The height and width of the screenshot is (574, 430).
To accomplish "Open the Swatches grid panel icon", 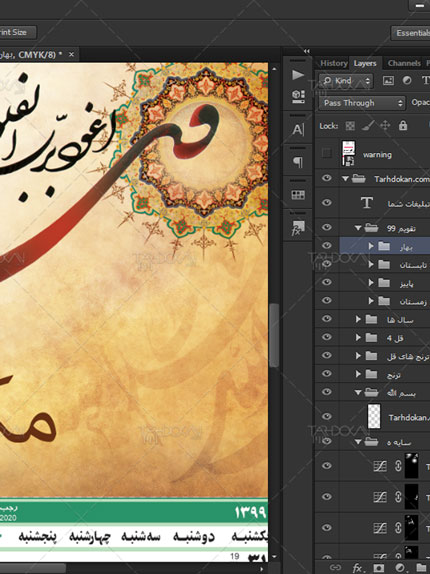I will coord(298,195).
